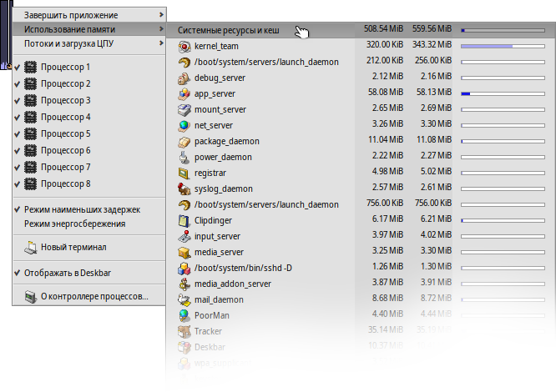Click the ProcessController replicant in Deskbar tray
The image size is (556, 392).
(6, 35)
